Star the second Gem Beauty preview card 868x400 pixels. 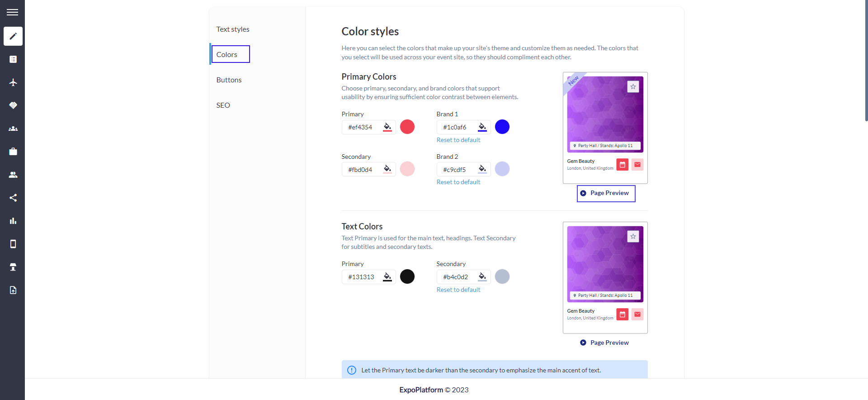pyautogui.click(x=633, y=236)
